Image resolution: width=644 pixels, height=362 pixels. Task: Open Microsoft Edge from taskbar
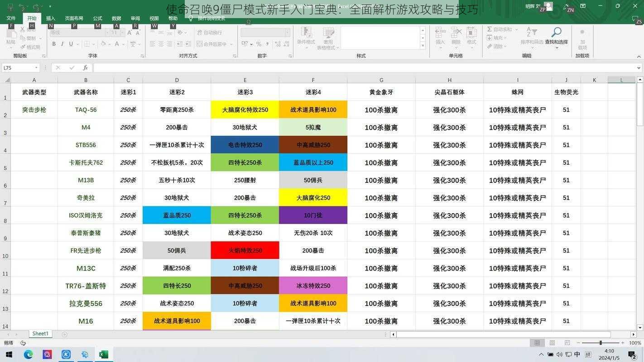point(28,354)
